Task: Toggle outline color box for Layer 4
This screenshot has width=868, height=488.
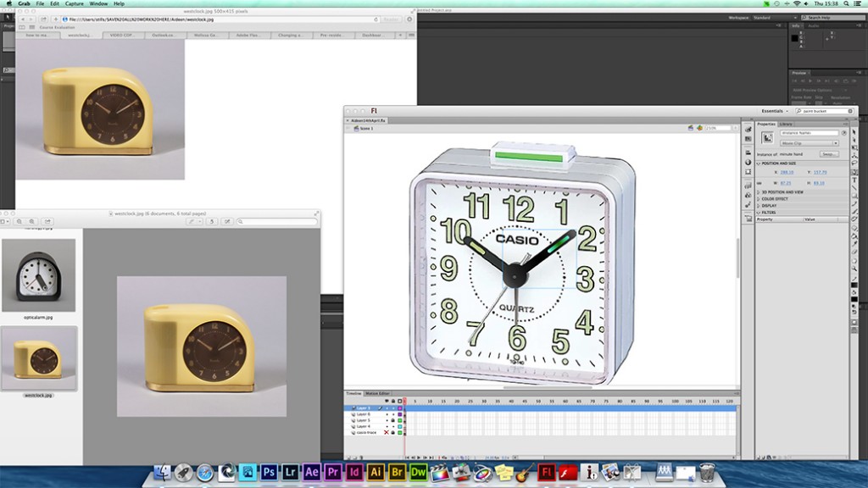Action: tap(400, 427)
